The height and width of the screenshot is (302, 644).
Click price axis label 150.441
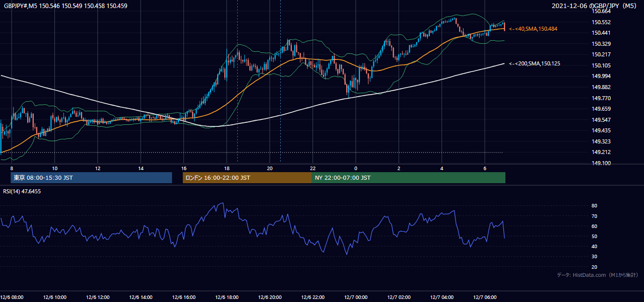tap(601, 33)
